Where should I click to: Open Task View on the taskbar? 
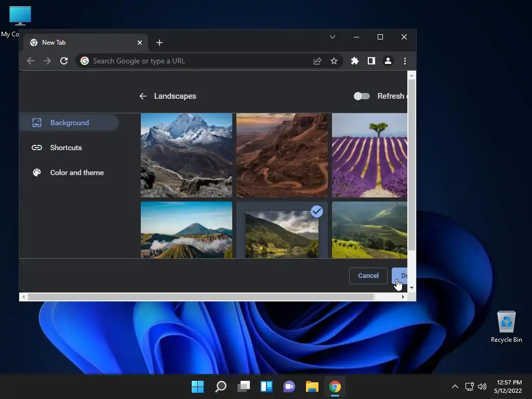[x=244, y=387]
